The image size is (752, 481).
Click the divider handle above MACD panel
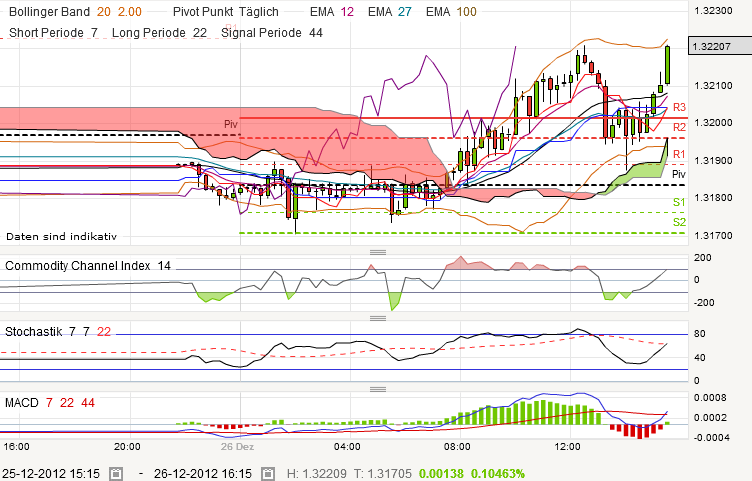pos(378,389)
